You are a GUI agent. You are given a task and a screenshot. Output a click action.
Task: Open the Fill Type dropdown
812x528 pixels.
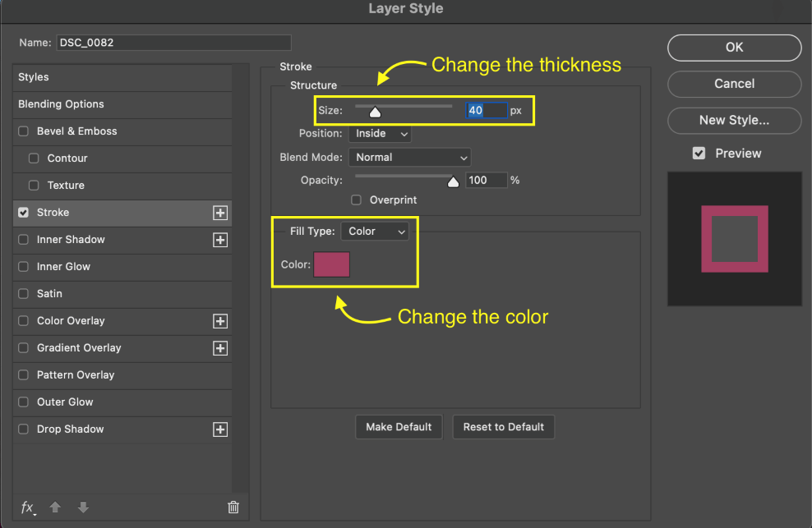click(x=375, y=232)
